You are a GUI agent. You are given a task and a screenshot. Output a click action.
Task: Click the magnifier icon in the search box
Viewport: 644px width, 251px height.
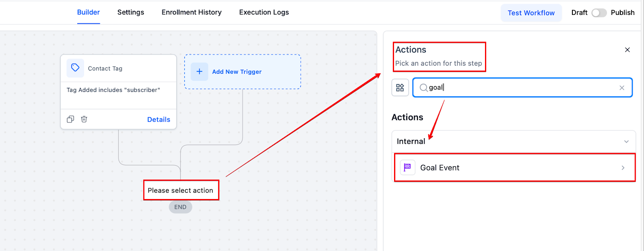[423, 87]
